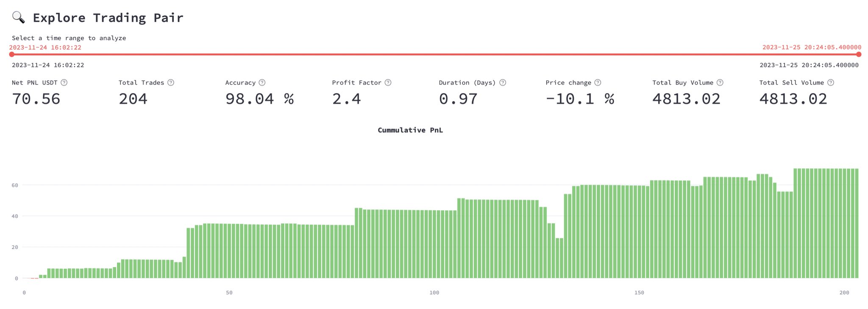Open the Total Buy Volume tooltip icon
Image resolution: width=868 pixels, height=309 pixels.
[x=720, y=83]
